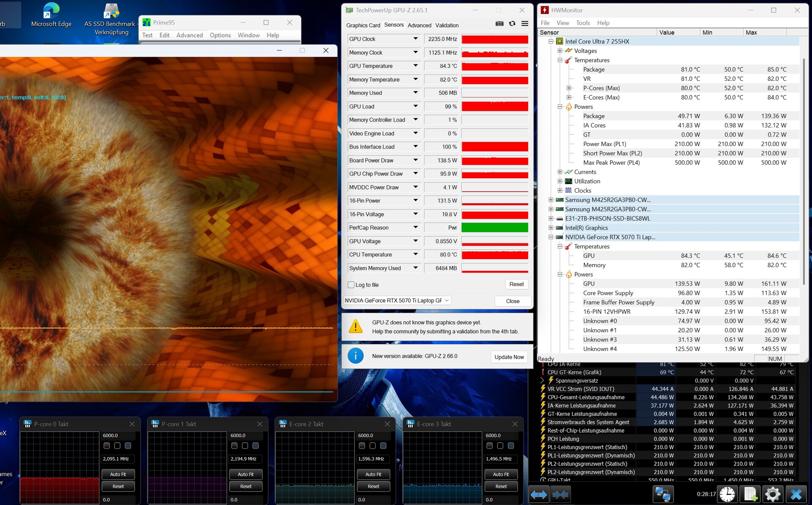Toggle middle square in P-core 1 Takt graph
This screenshot has height=505, width=812.
(x=245, y=445)
